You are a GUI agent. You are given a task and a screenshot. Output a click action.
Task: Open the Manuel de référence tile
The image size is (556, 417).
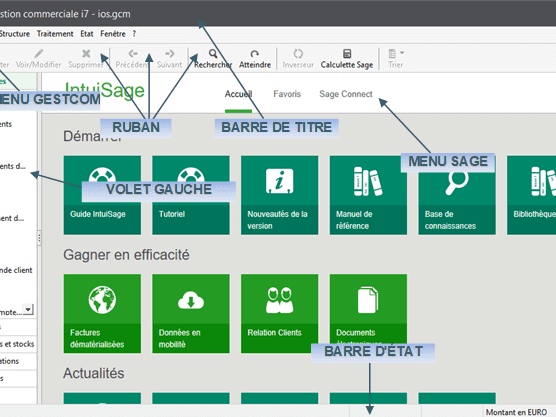368,195
